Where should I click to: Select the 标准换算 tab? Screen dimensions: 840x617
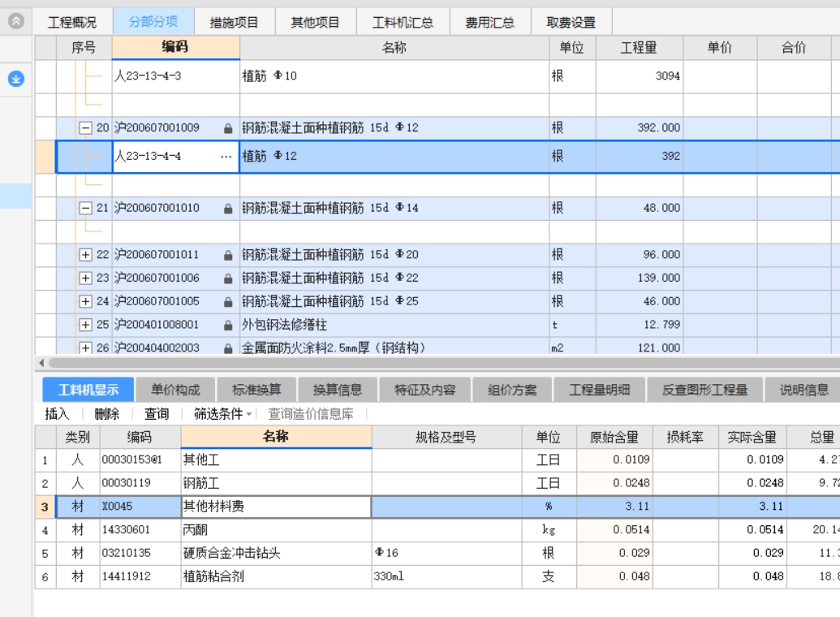click(256, 390)
